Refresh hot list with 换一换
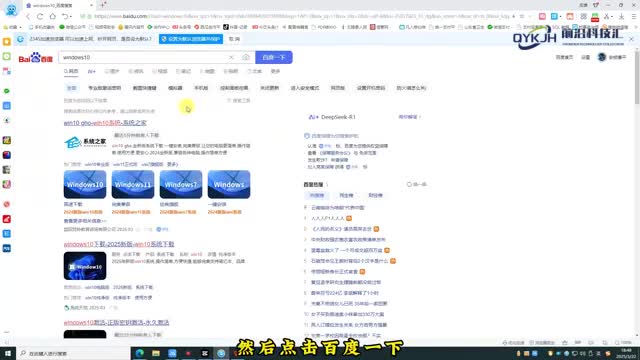 click(417, 184)
